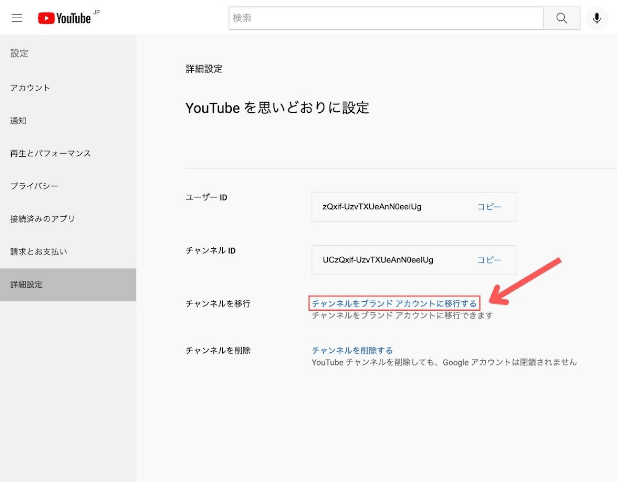Click the ユーザー ID label
Screen dimensions: 617x484
206,197
